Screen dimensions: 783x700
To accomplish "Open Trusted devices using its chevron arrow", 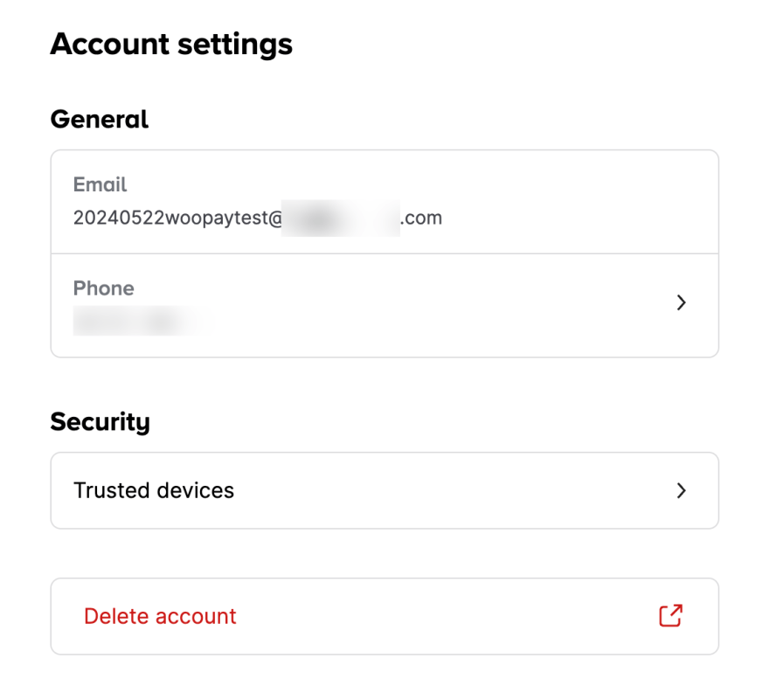I will pos(682,491).
